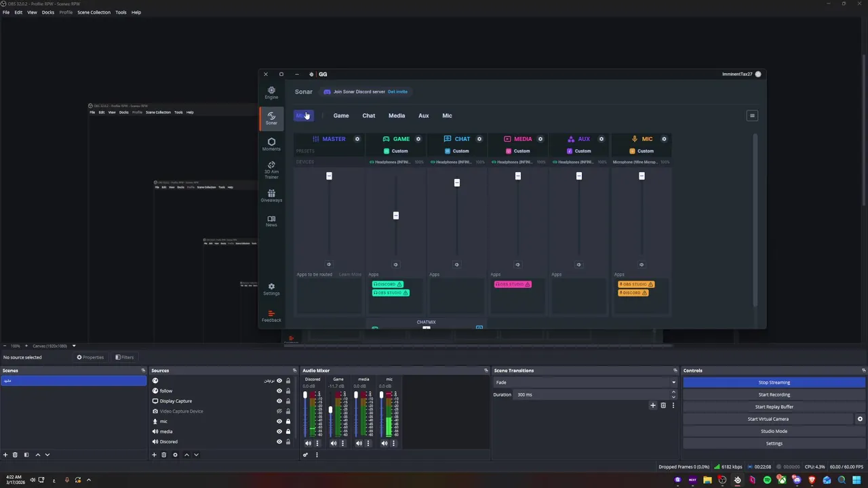Add a scene transition with plus icon
Screen dimensions: 868x488
click(653, 405)
